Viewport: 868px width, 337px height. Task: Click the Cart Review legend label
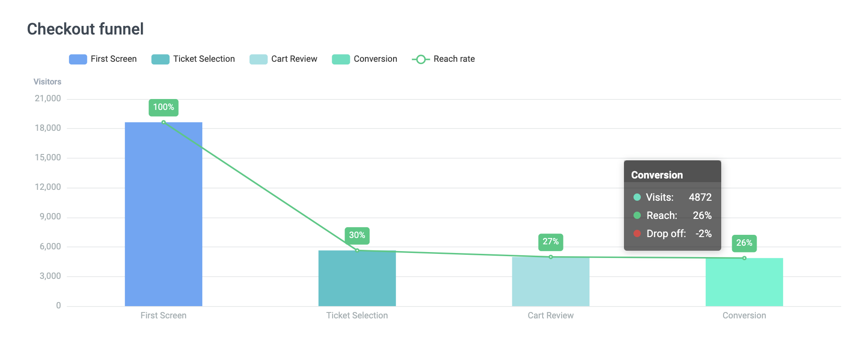pos(294,59)
